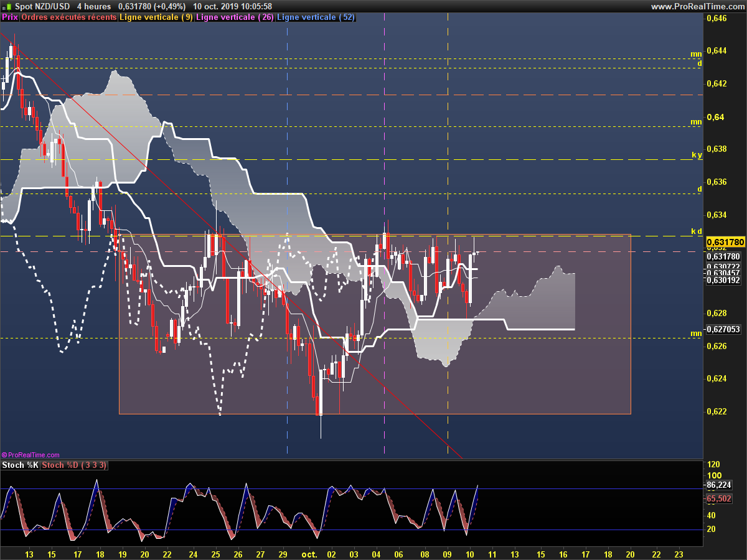This screenshot has height=560, width=747.
Task: Click the 0,646 price axis label
Action: tap(717, 18)
